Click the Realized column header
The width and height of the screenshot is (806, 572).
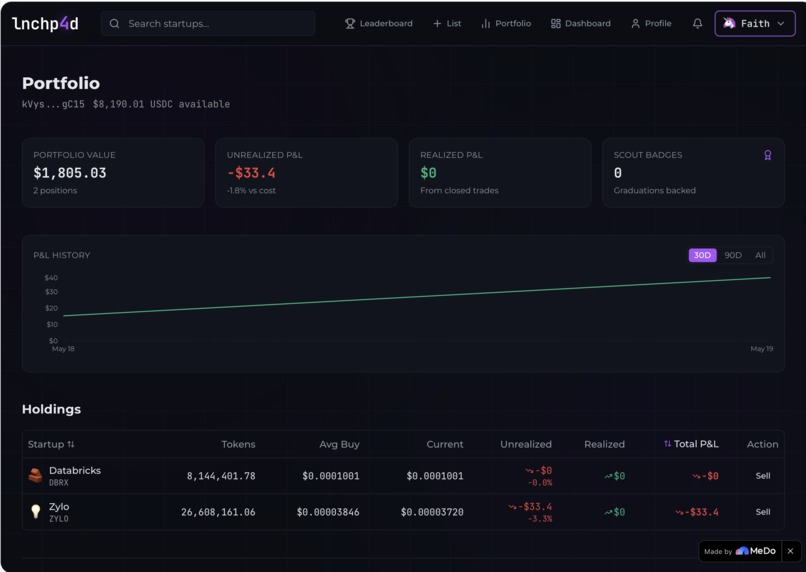(x=604, y=445)
